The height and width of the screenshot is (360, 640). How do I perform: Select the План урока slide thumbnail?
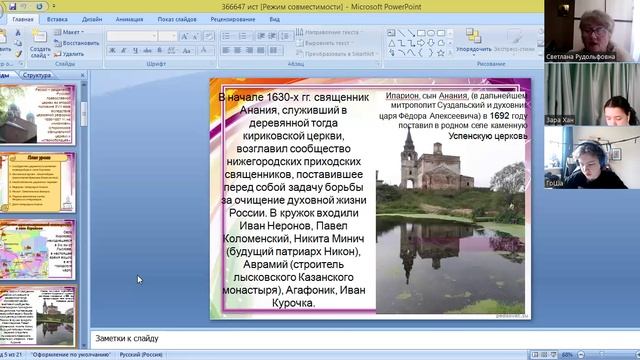pos(38,182)
